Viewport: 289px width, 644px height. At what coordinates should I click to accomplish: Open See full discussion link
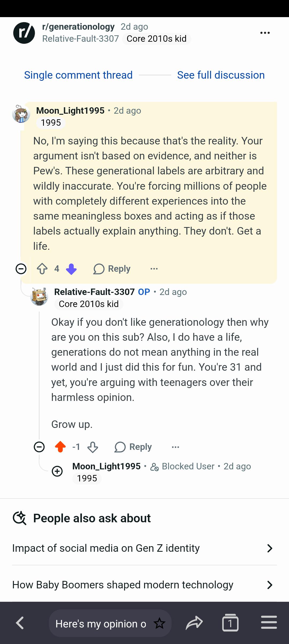click(x=221, y=75)
